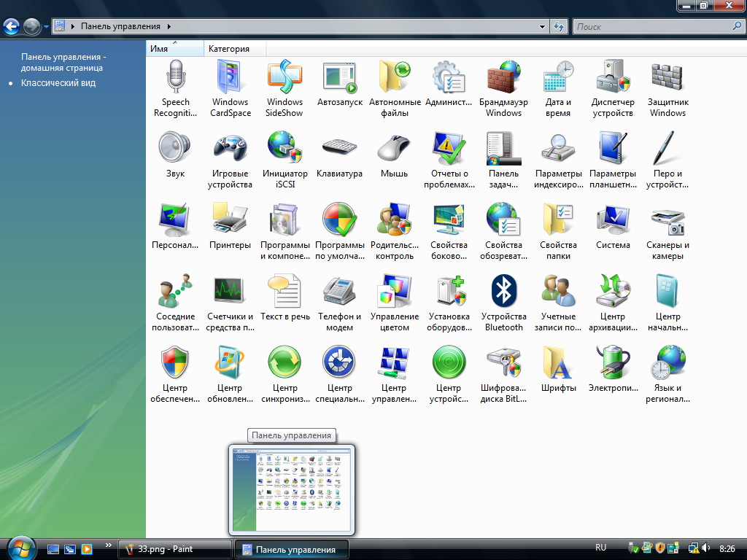
Task: Open Родительский контроль icon
Action: [395, 219]
